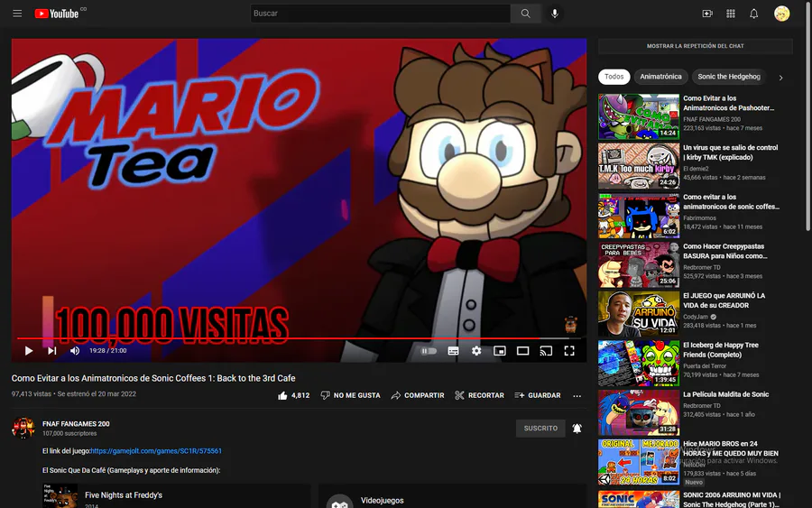Open Hice MARIO BROS en 24 HORAS thumbnail

click(x=639, y=462)
